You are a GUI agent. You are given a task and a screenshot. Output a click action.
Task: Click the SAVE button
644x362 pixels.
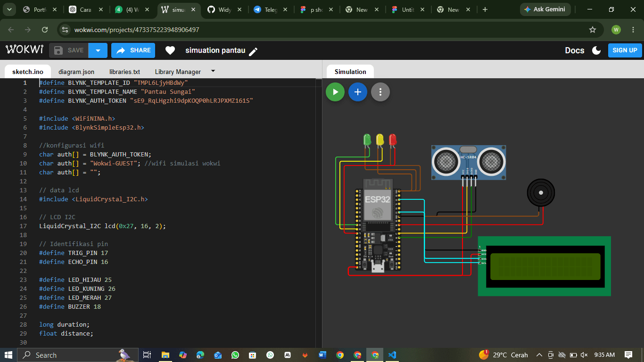[x=69, y=50]
